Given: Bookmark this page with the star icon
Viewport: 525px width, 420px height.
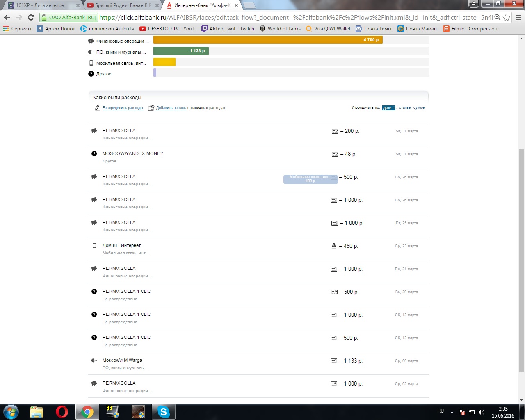Looking at the screenshot, I should coord(507,17).
